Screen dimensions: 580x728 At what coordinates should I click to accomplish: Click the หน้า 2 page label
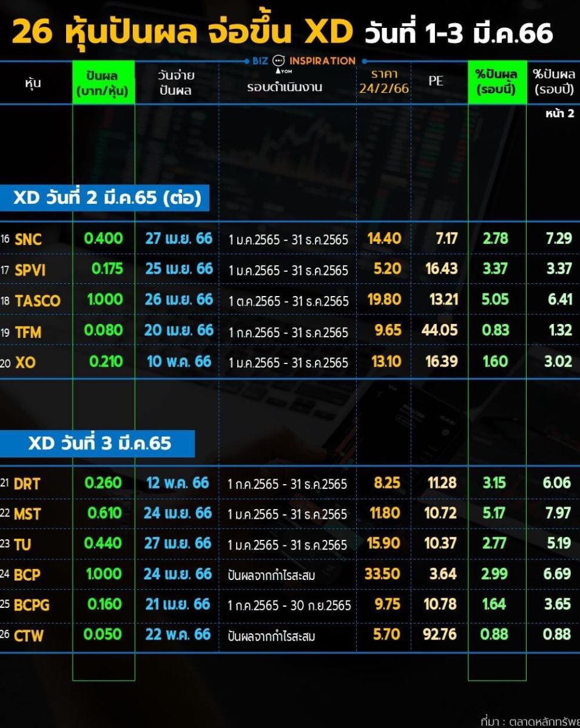tap(559, 113)
